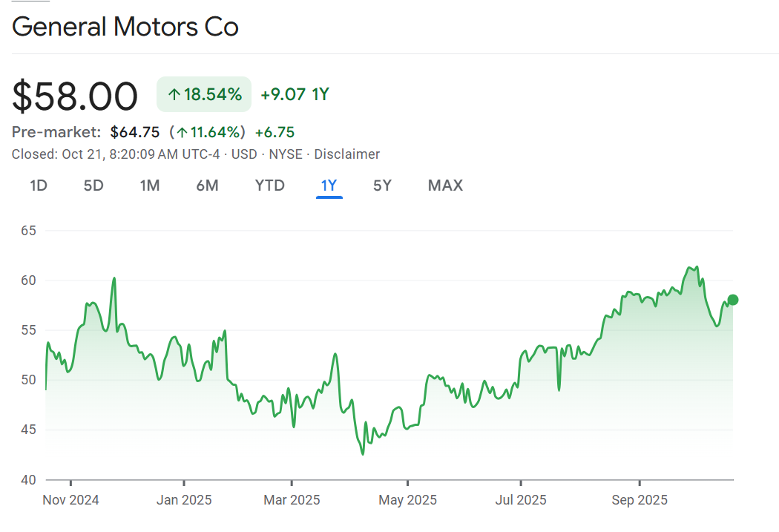Viewport: 779px width, 532px height.
Task: Show the MAX price history
Action: pyautogui.click(x=445, y=185)
